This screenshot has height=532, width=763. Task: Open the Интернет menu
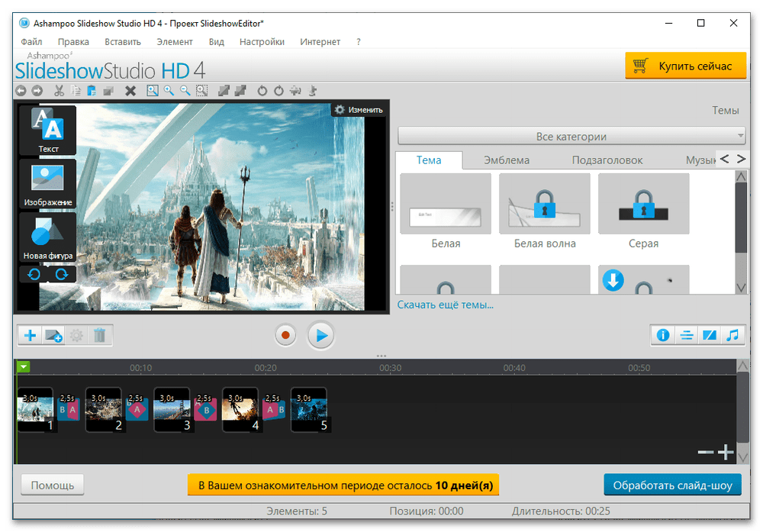coord(320,42)
